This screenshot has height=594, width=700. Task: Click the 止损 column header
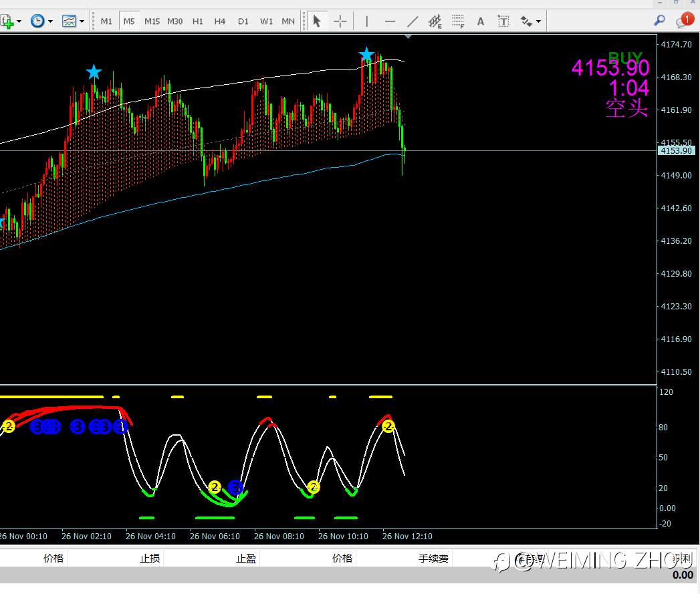point(150,559)
